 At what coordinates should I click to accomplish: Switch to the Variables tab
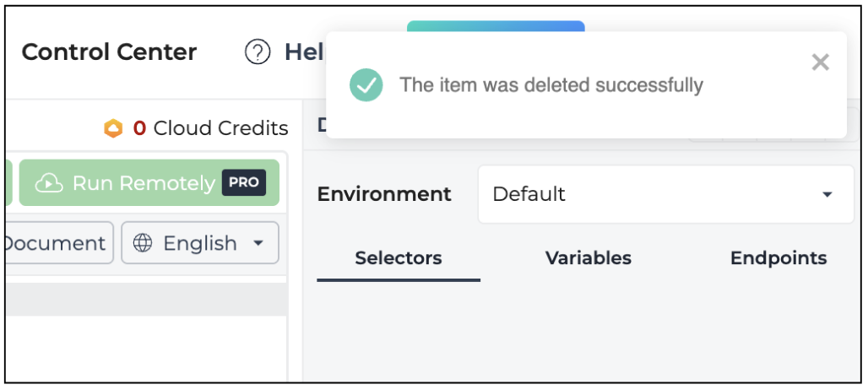(589, 258)
